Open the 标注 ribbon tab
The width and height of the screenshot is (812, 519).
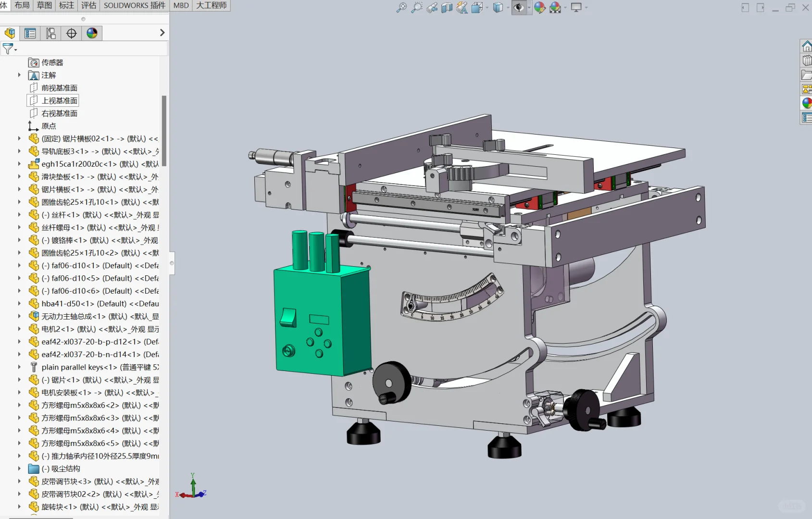point(66,5)
